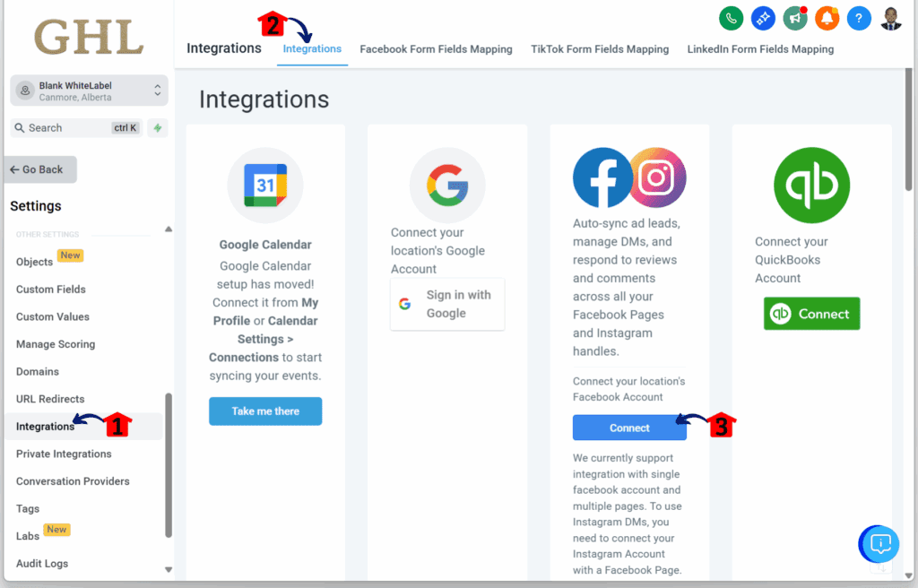Open Objects settings item

pyautogui.click(x=35, y=262)
